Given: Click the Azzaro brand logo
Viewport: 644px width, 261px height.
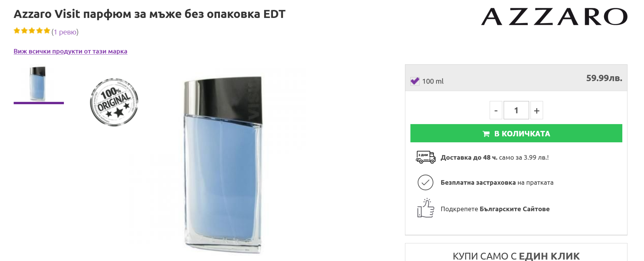Looking at the screenshot, I should pyautogui.click(x=554, y=17).
